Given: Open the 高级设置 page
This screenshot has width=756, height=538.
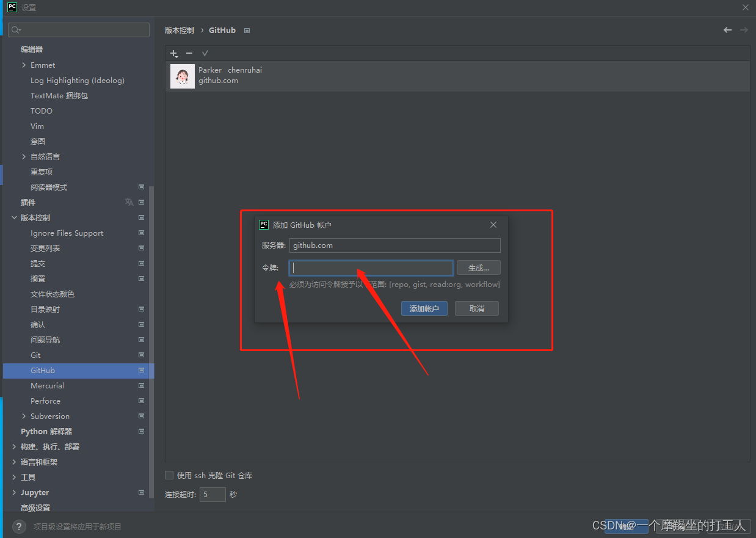Looking at the screenshot, I should 35,507.
